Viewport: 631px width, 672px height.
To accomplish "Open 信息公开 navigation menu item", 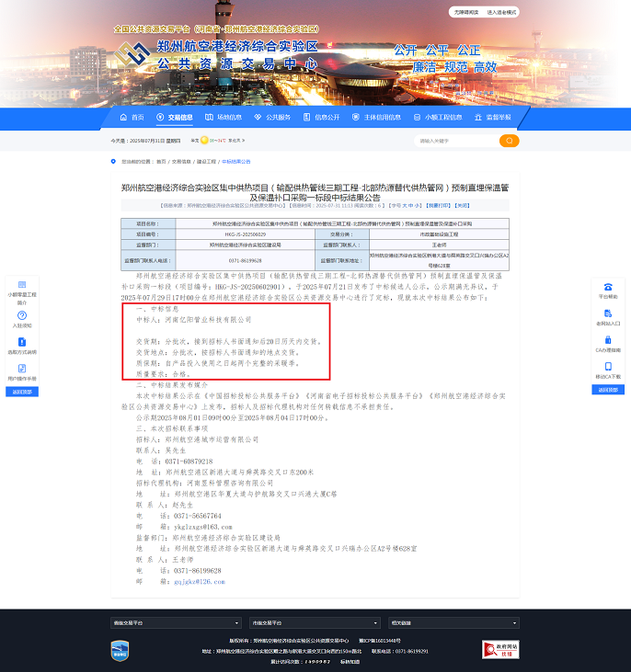I will (x=322, y=118).
